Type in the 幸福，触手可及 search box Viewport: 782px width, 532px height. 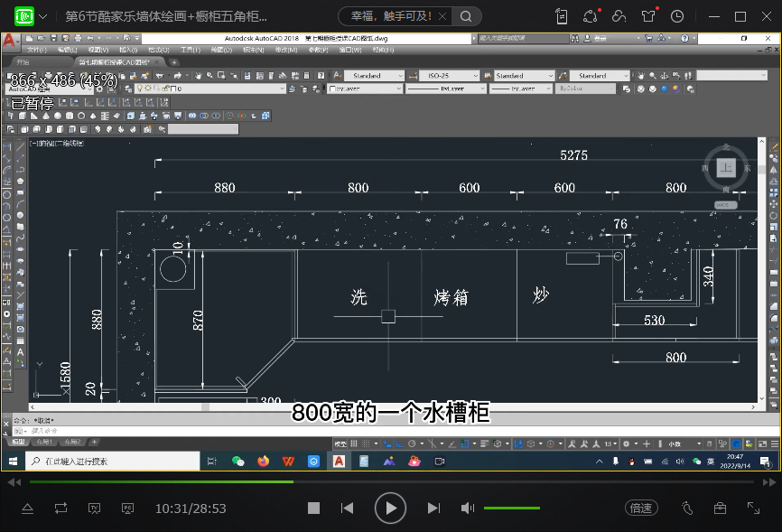click(x=397, y=16)
